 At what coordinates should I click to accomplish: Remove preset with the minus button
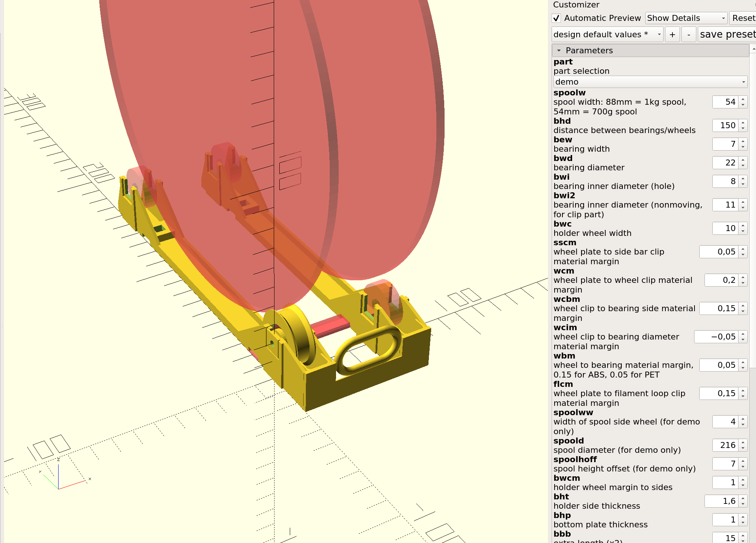point(689,35)
